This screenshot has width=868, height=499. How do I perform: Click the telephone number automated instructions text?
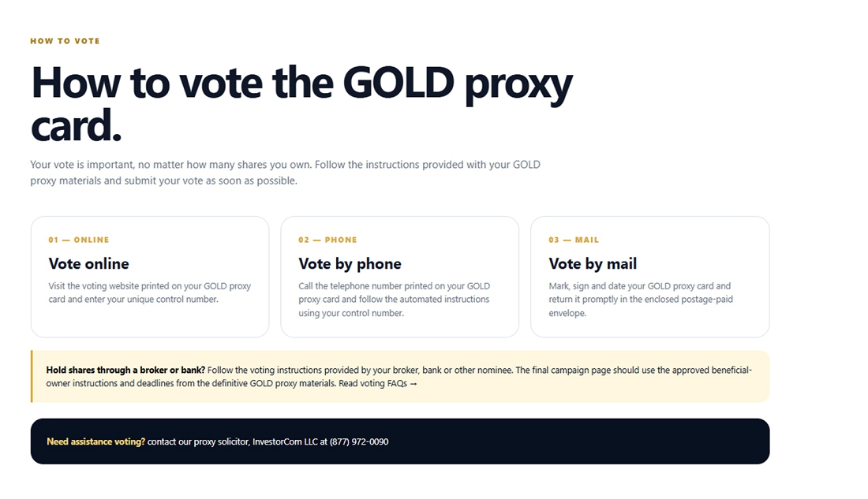tap(394, 300)
